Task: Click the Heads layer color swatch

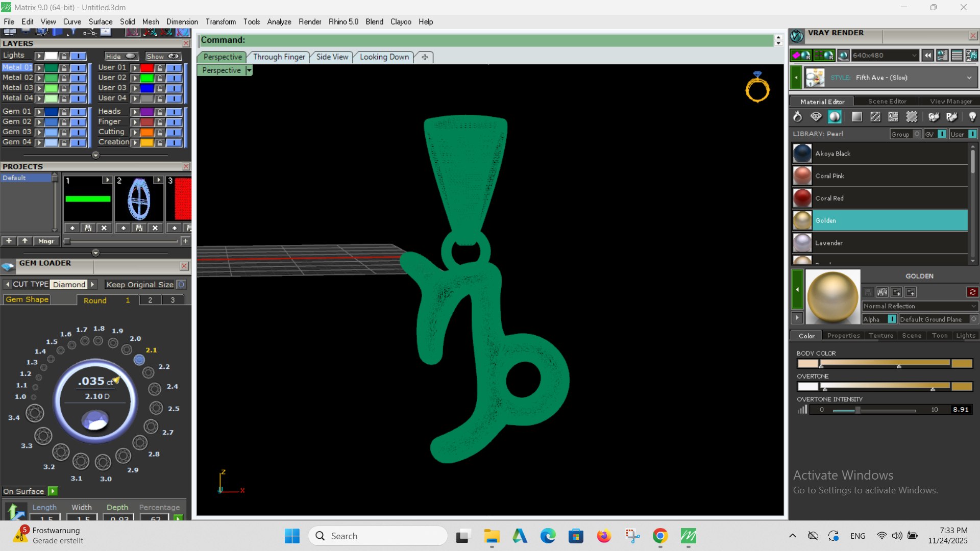Action: [x=147, y=111]
